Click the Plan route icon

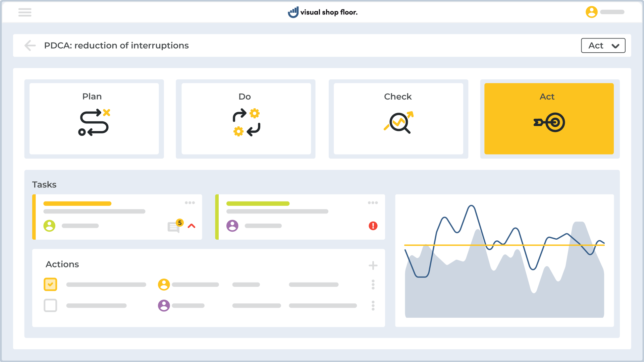pos(94,122)
